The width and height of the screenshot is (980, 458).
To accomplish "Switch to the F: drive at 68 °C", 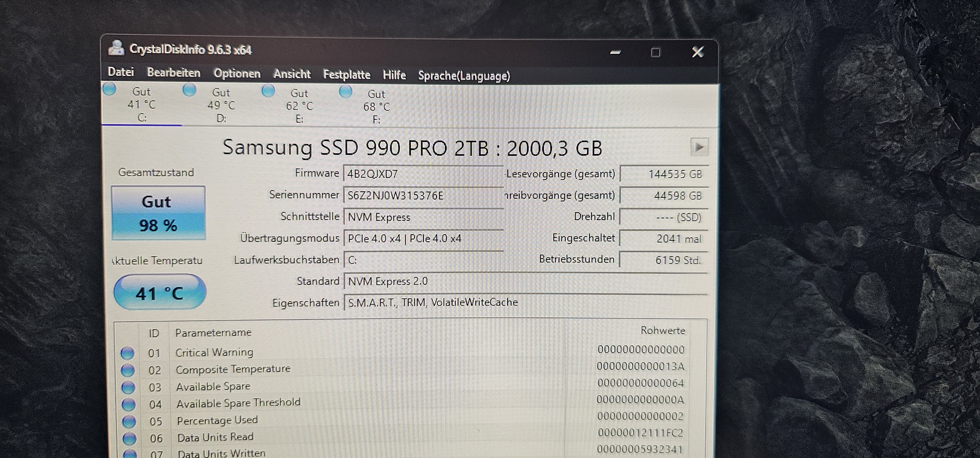I will 376,107.
